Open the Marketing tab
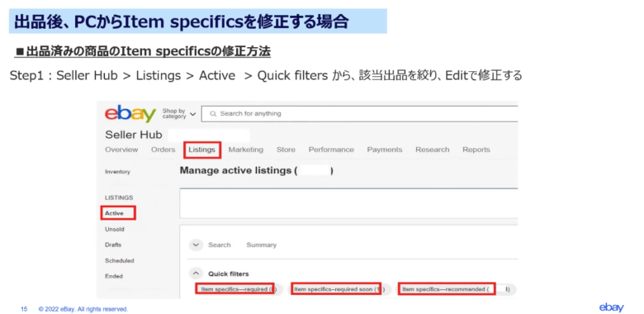The height and width of the screenshot is (314, 644). point(245,150)
